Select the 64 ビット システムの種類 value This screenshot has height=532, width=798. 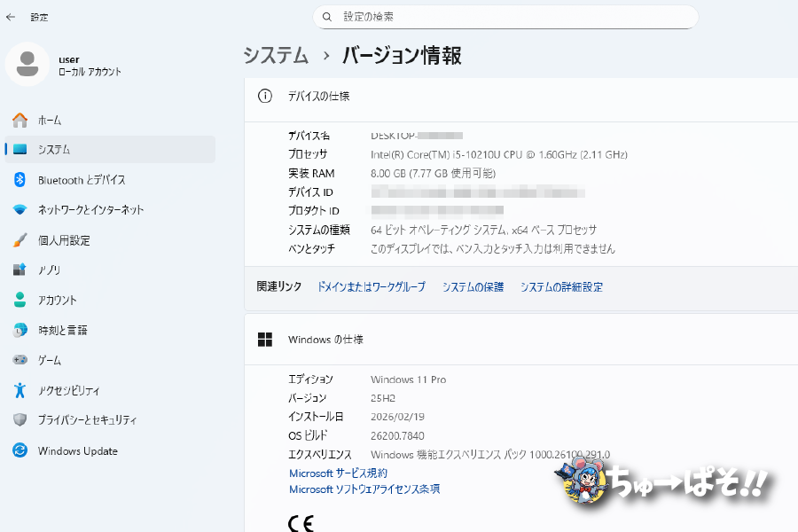coord(483,231)
